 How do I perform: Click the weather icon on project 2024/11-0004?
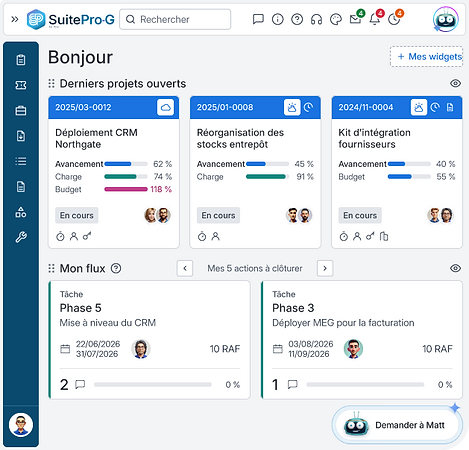tap(419, 107)
